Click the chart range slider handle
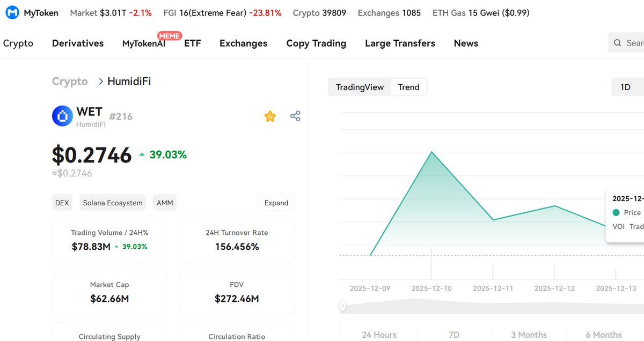644x341 pixels. coord(342,306)
